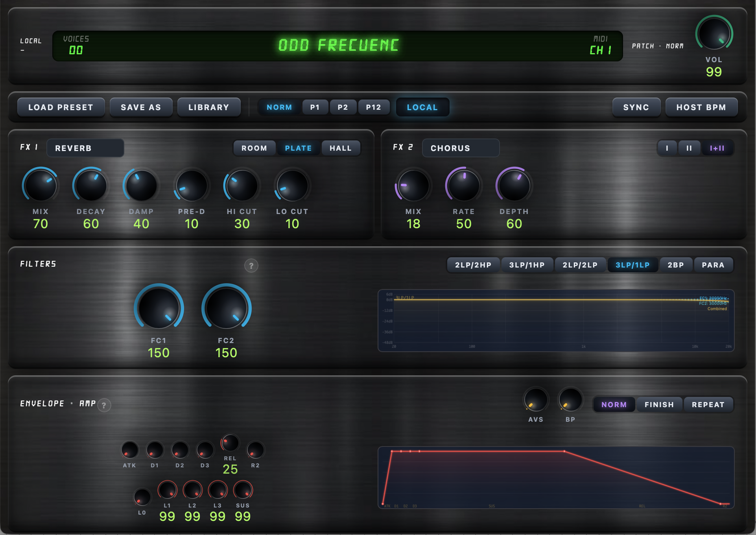Select chorus mode I
Screen dimensions: 756x535
click(667, 148)
